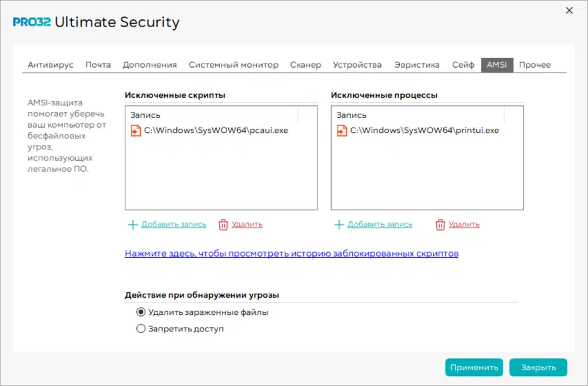Select the 'Удалить зараженные файлы' radio option

[x=141, y=312]
